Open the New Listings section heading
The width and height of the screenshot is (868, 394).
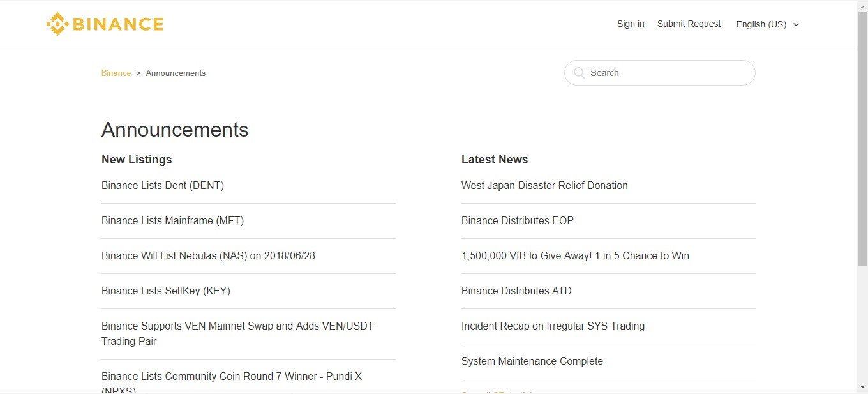[137, 160]
